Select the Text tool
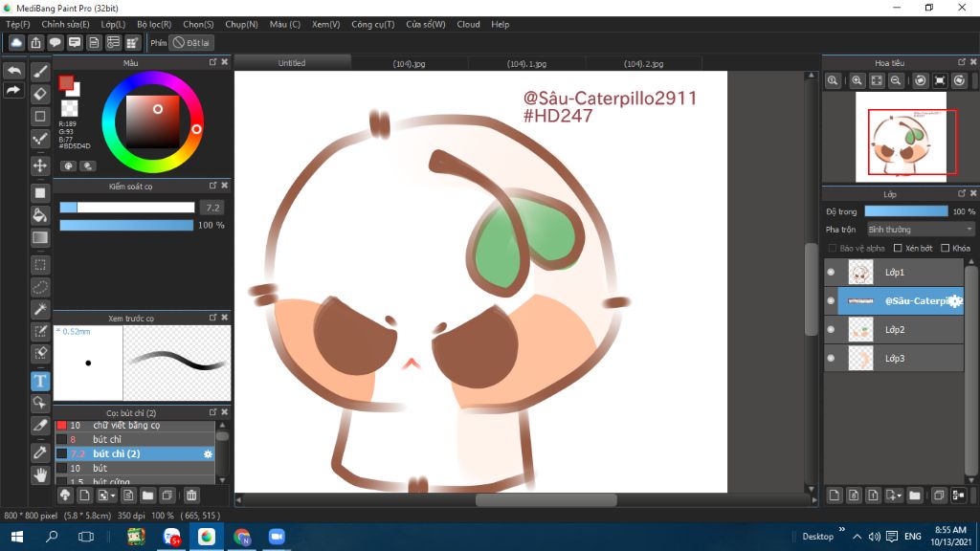This screenshot has width=980, height=551. [x=40, y=381]
